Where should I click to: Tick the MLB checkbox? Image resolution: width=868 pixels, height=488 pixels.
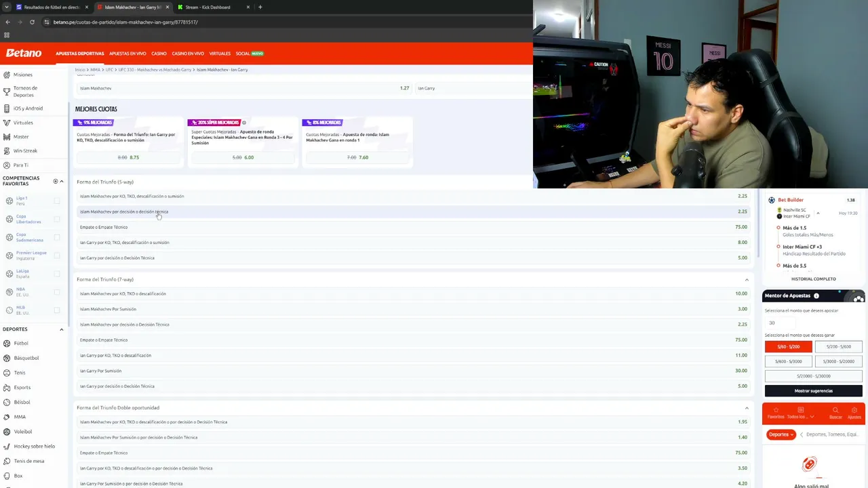pos(57,310)
